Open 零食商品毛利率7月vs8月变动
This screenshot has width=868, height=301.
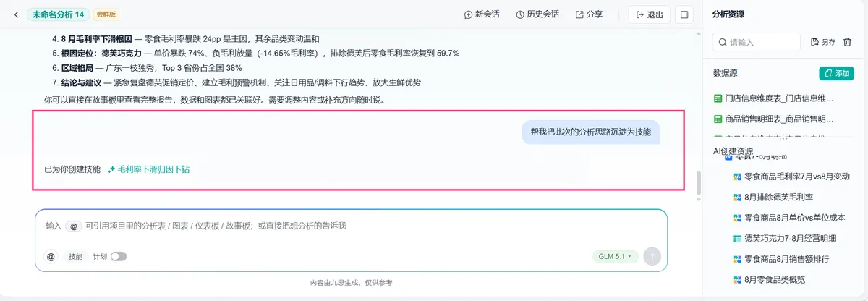796,177
